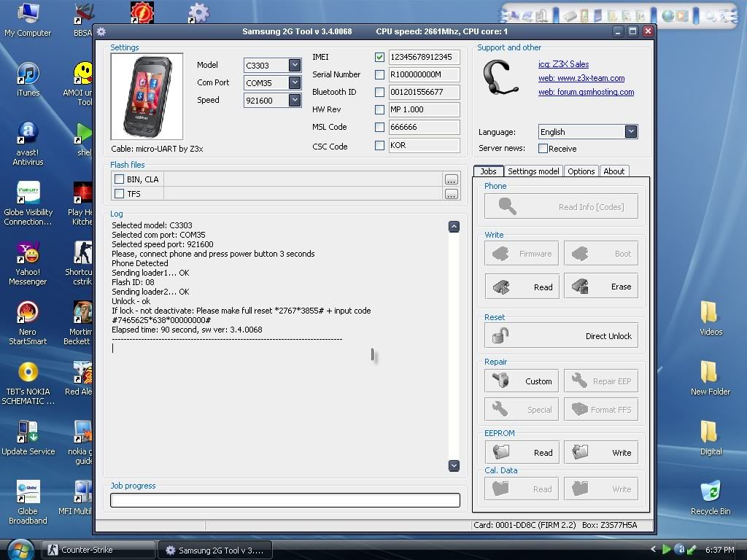Click the log scroll down arrow
Screen dimensions: 747x560
[454, 466]
